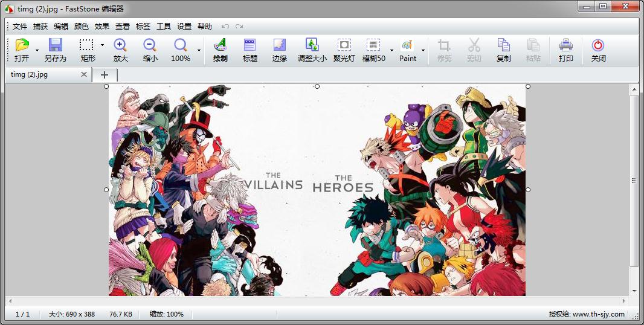Open the 编辑 menu
The height and width of the screenshot is (325, 644).
click(x=61, y=27)
